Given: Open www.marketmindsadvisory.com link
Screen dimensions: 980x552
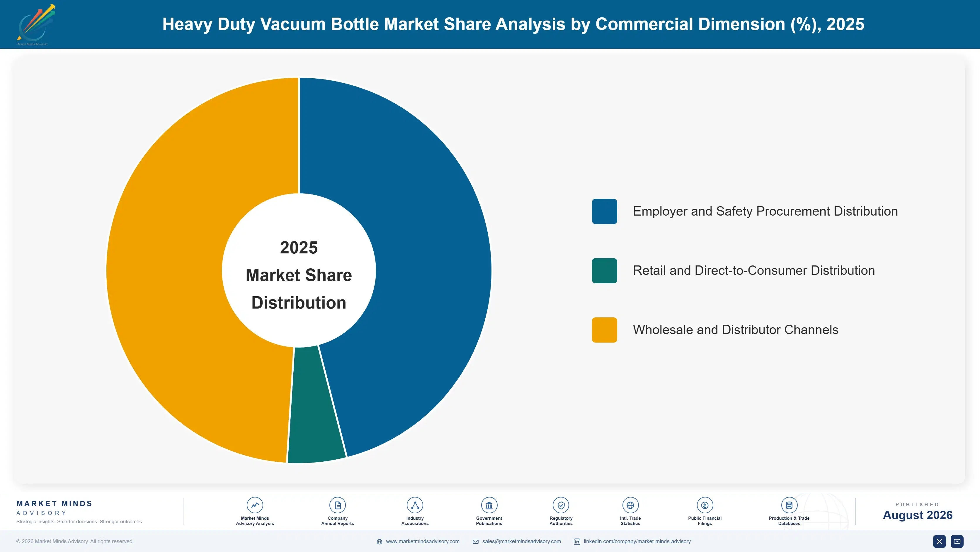Looking at the screenshot, I should (423, 541).
